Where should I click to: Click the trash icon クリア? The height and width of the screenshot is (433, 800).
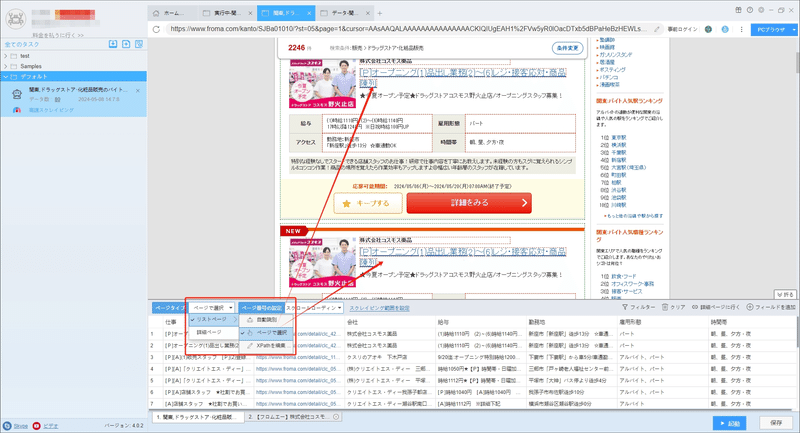tap(665, 307)
